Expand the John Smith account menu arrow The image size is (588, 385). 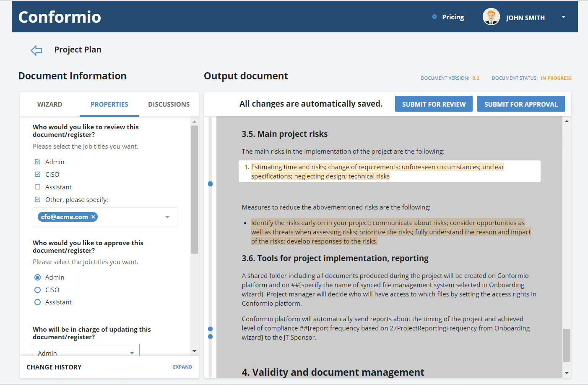[x=563, y=17]
